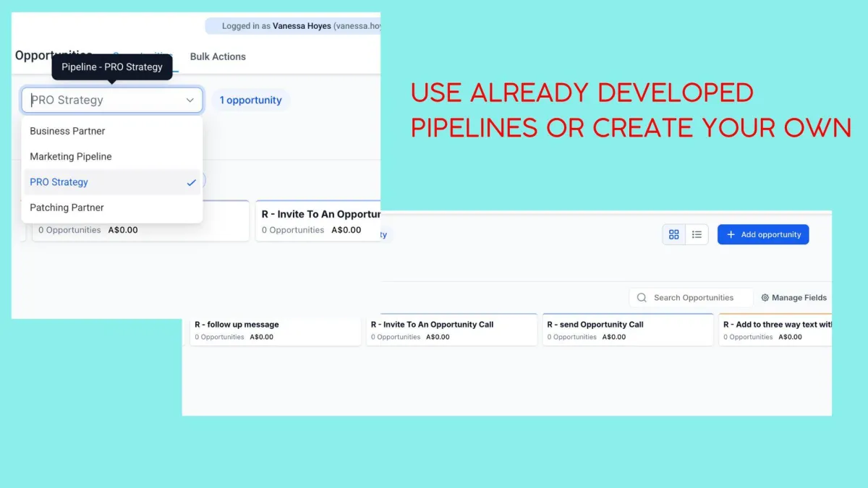Click the Add opportunity button
The width and height of the screenshot is (868, 488).
coord(763,234)
